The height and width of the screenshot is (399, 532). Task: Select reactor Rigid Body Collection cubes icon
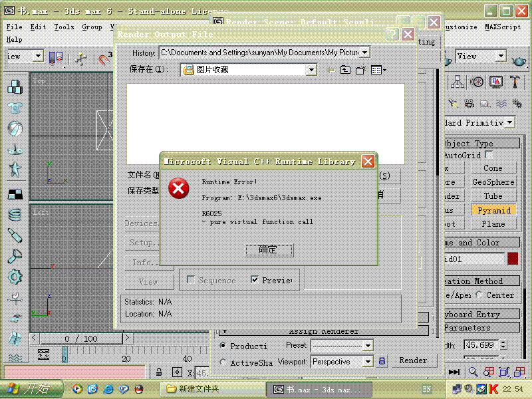pyautogui.click(x=15, y=87)
